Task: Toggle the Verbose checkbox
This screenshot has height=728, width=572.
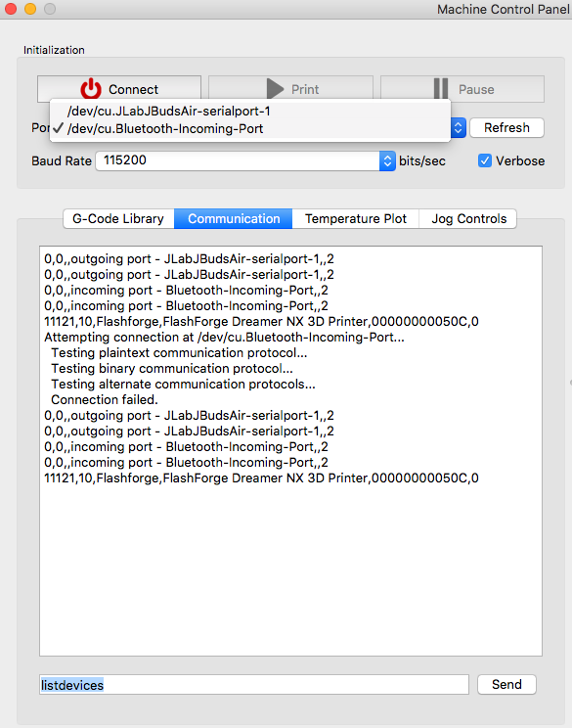Action: 485,160
